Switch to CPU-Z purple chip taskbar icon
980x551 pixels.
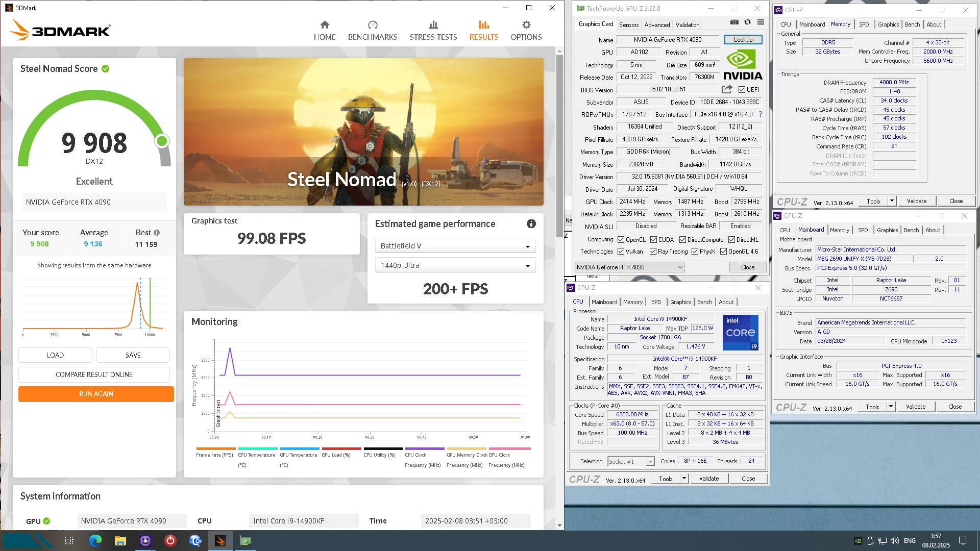pyautogui.click(x=145, y=541)
